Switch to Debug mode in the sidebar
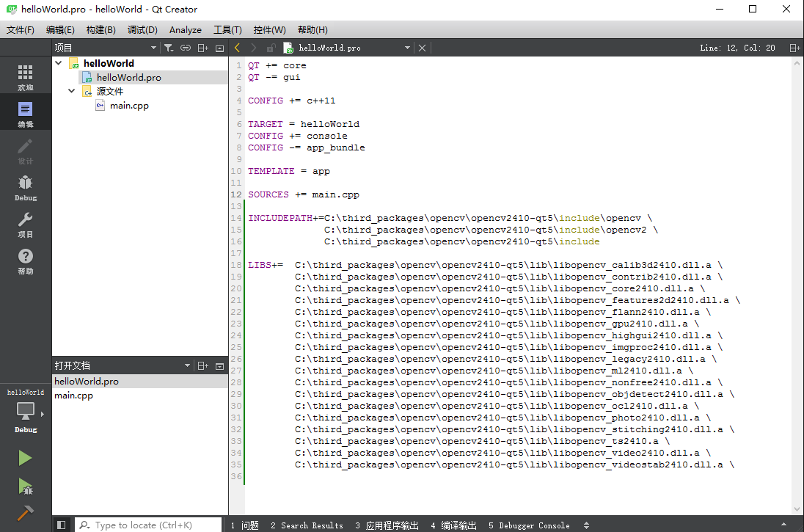Viewport: 804px width, 532px height. point(25,187)
